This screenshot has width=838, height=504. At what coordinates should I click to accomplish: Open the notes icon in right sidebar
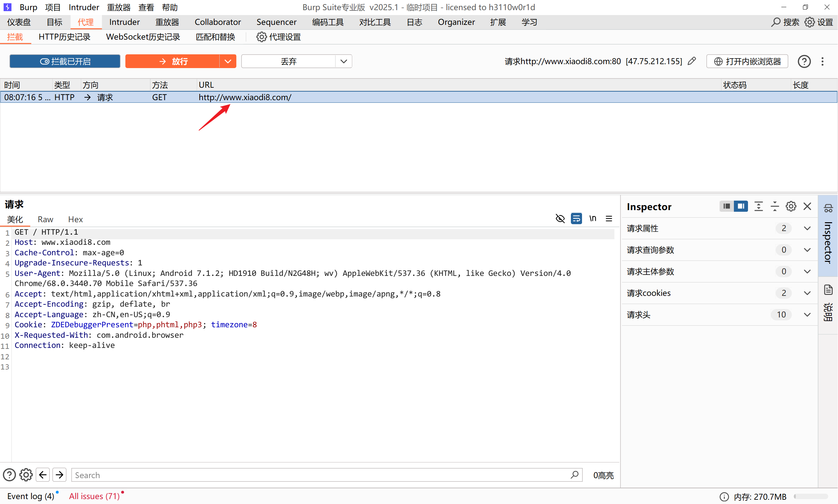(x=828, y=290)
